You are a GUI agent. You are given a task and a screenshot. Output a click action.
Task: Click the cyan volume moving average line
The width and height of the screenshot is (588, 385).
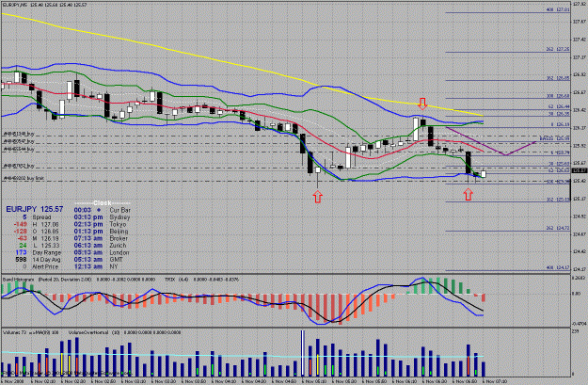[240, 356]
